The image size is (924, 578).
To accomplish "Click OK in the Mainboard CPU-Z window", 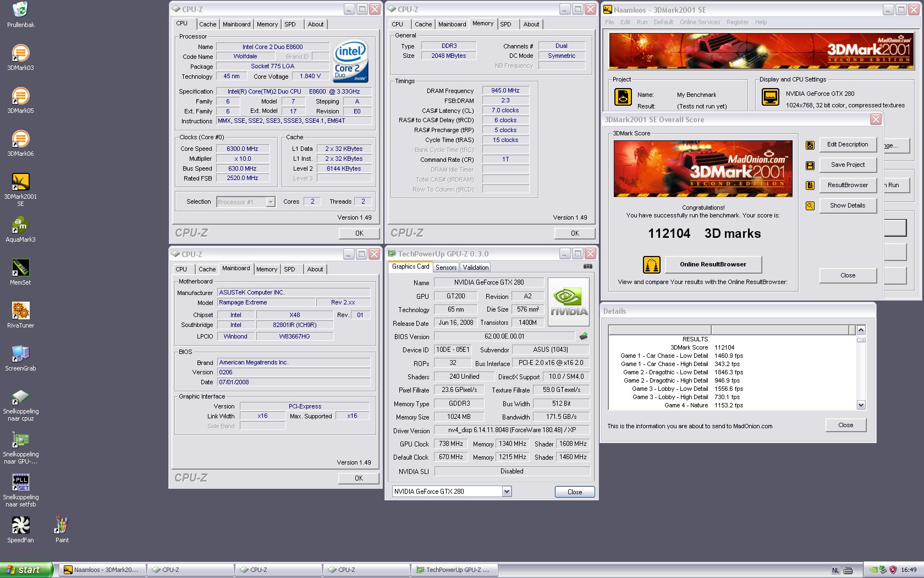I will [359, 478].
